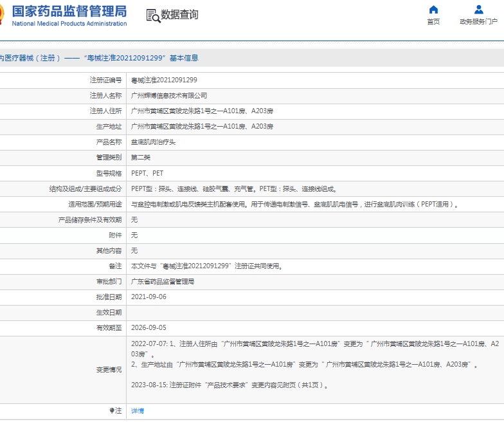504x422 pixels.
Task: Click the 生效日期 row label
Action: tap(109, 312)
